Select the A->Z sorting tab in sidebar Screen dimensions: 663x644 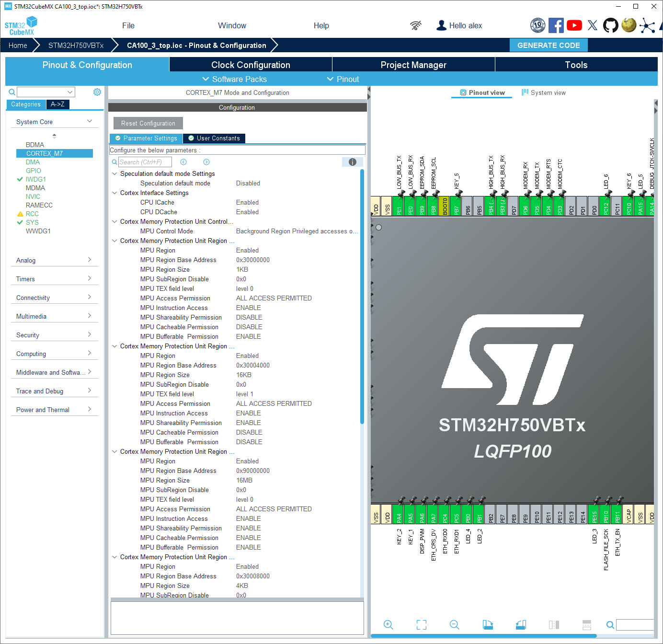57,104
